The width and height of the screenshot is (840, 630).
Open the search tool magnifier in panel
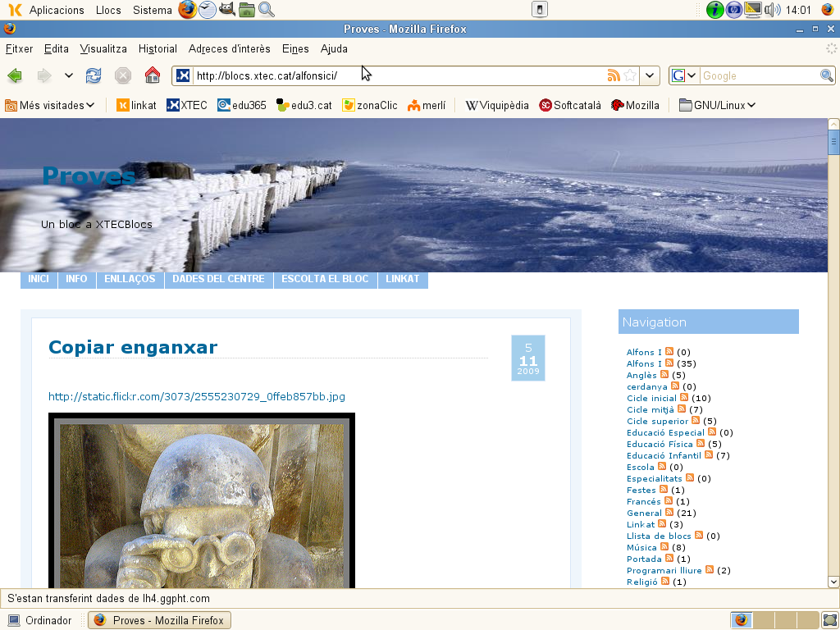tap(267, 10)
